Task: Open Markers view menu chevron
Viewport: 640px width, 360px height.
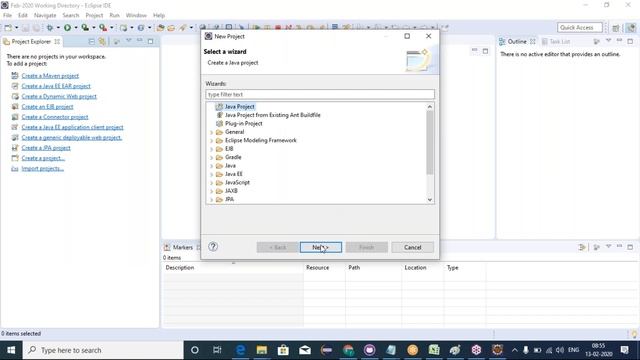Action: [x=609, y=247]
